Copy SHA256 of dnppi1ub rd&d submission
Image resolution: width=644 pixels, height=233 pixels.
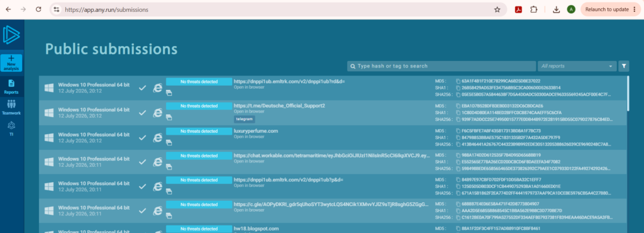458,94
